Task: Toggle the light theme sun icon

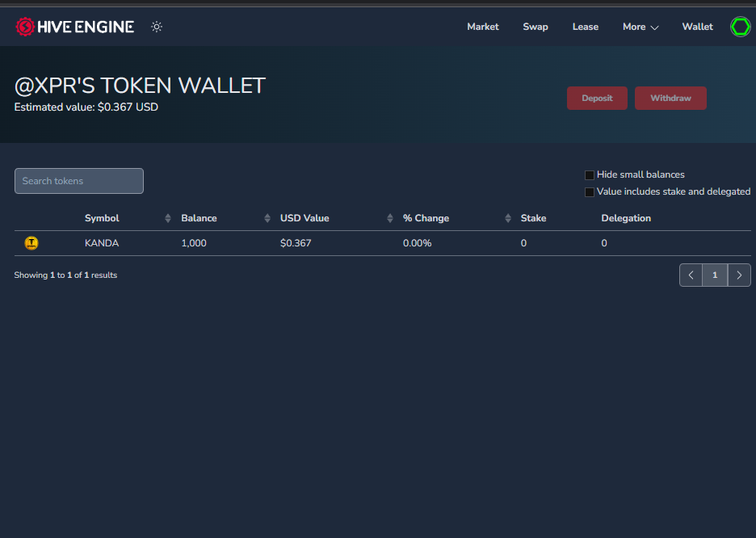Action: (157, 27)
